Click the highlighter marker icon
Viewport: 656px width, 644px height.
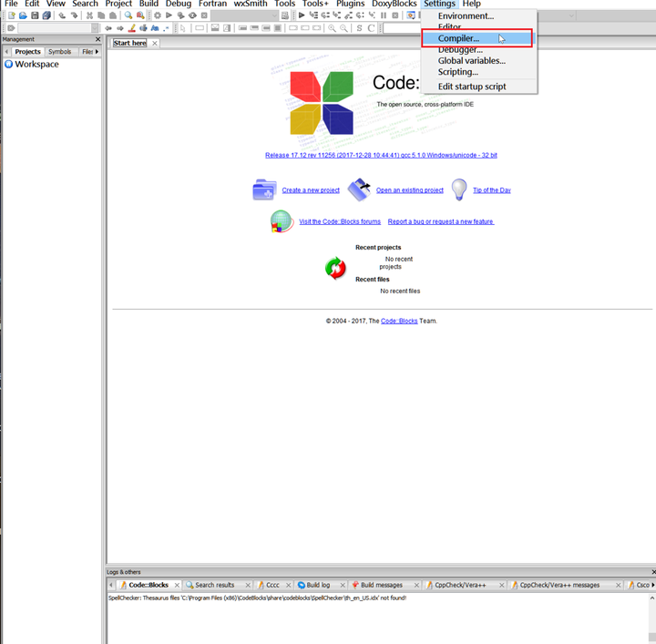(x=132, y=28)
